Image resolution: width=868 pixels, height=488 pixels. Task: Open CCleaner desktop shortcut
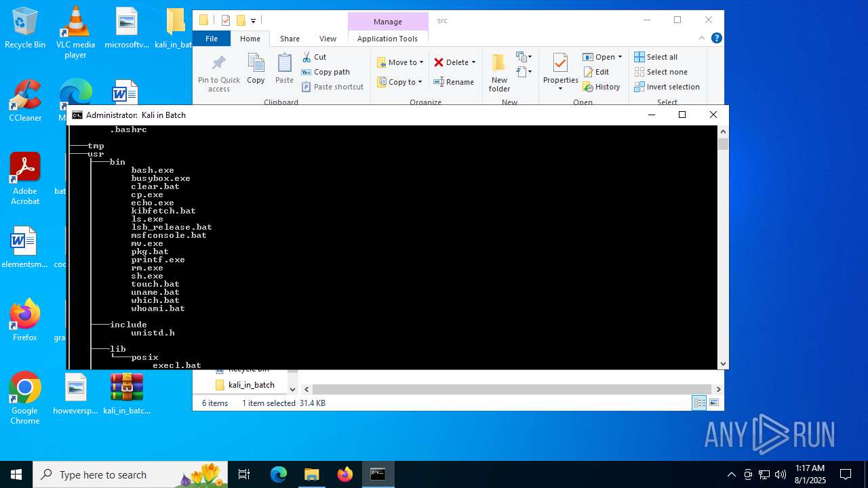click(25, 101)
